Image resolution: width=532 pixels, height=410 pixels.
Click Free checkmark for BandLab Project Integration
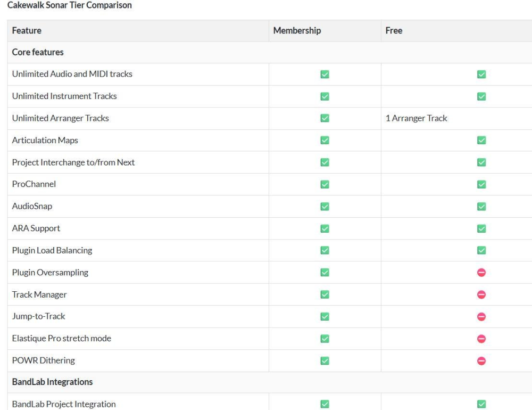coord(481,404)
